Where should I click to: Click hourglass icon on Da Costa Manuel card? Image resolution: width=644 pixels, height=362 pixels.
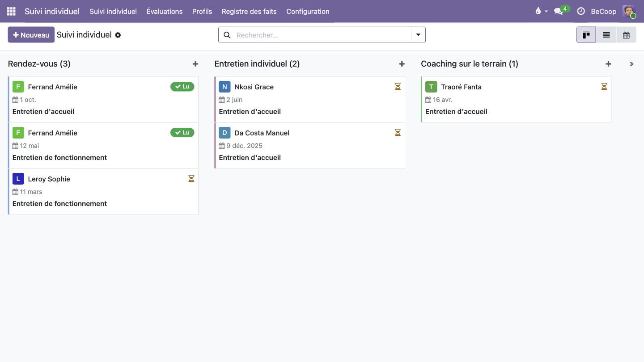[398, 133]
